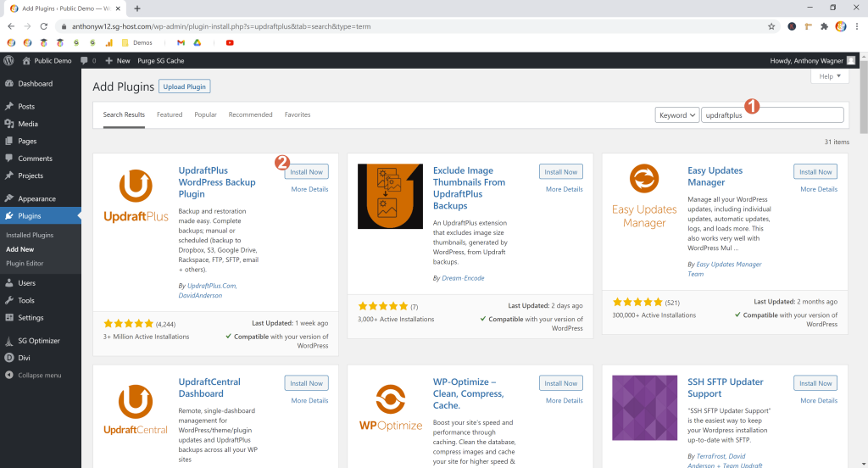868x468 pixels.
Task: Install SSH SFTP Updater Support now
Action: (815, 383)
